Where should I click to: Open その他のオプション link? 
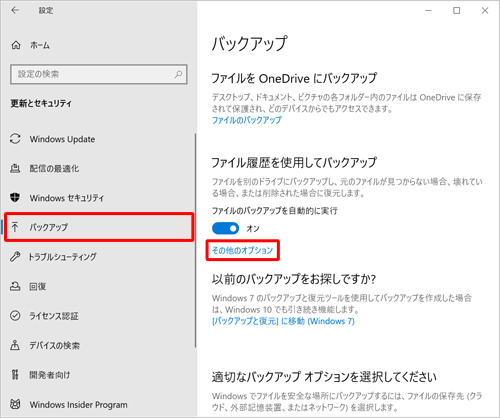click(242, 250)
